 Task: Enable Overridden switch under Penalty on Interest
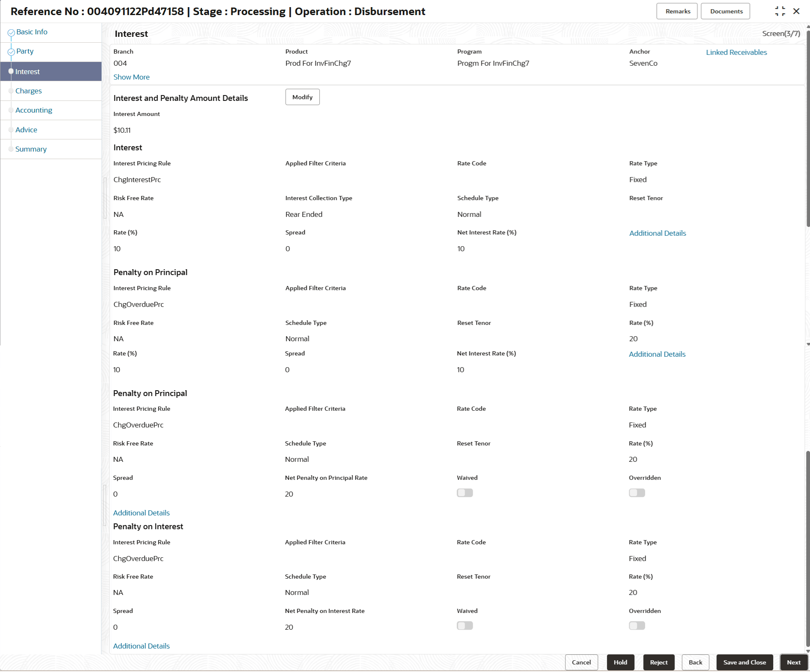(636, 626)
